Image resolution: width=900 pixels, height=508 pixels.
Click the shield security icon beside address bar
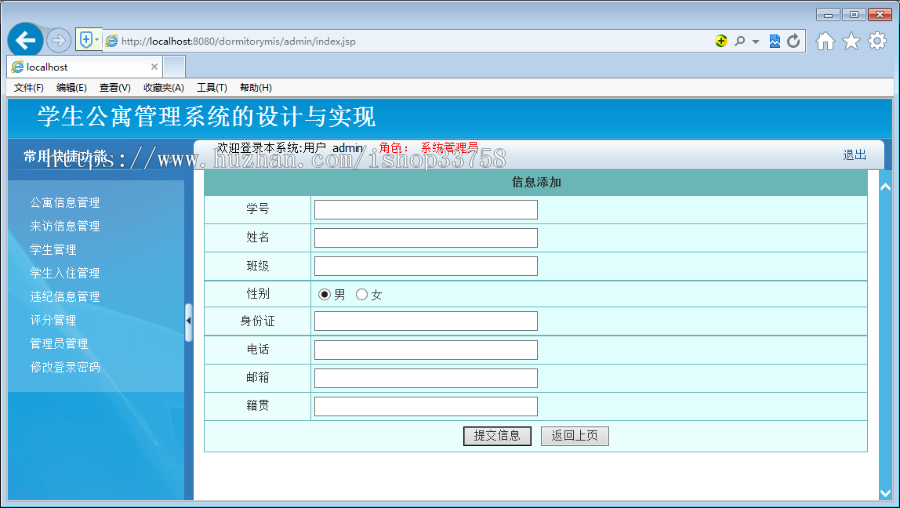point(86,40)
